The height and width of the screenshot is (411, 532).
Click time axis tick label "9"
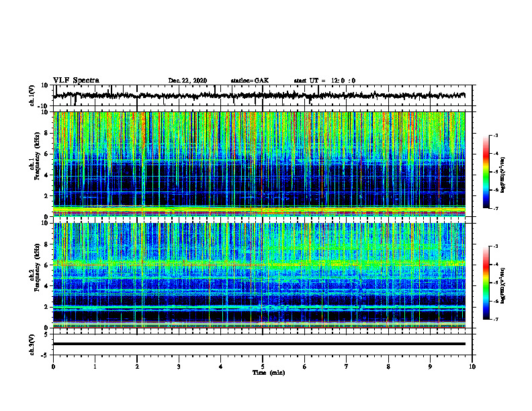point(430,367)
